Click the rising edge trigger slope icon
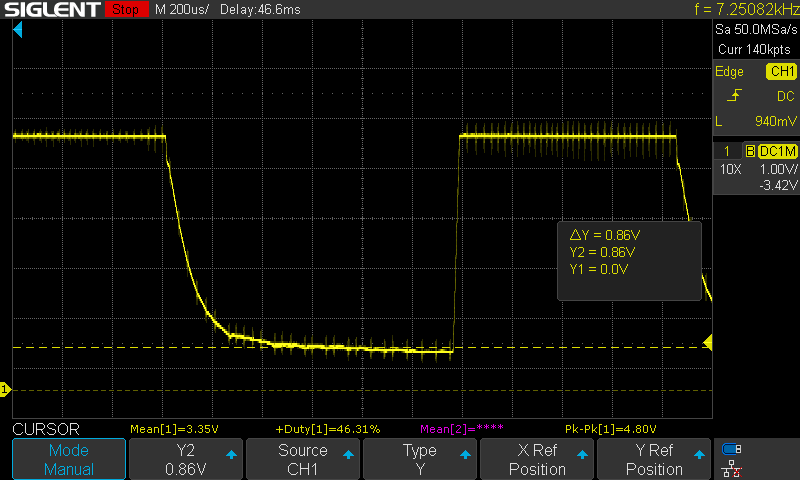 pos(735,96)
